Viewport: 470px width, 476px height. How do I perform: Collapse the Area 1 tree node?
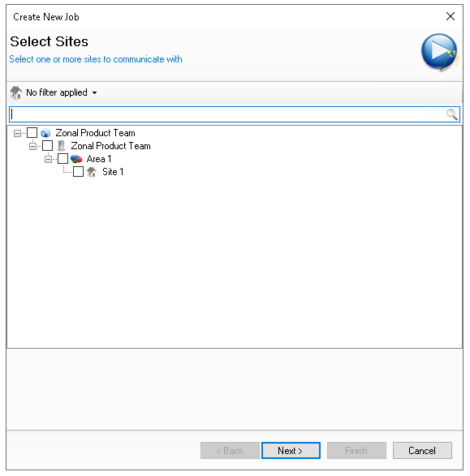click(x=49, y=159)
